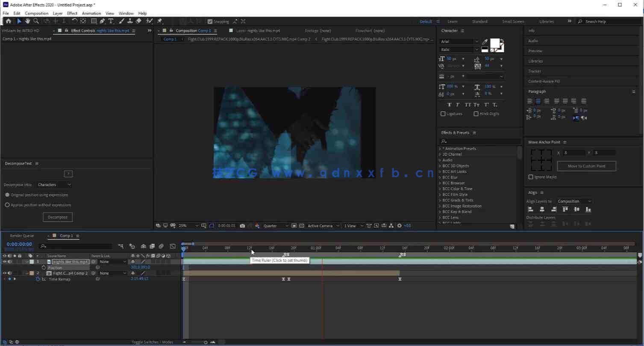The image size is (644, 346).
Task: Hide the nights like this.mp4 layer
Action: tap(5, 262)
